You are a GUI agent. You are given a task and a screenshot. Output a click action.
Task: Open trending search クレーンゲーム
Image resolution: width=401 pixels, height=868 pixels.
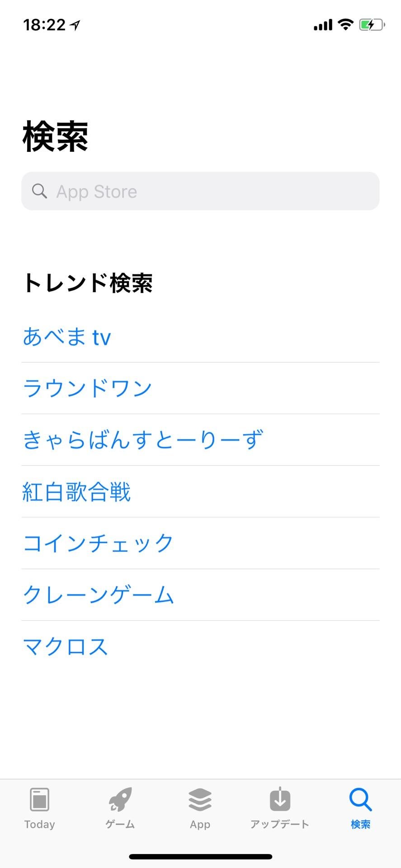click(98, 594)
